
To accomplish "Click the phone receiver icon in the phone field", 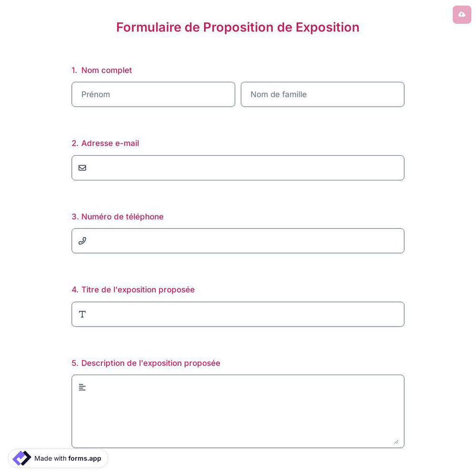I will (82, 241).
